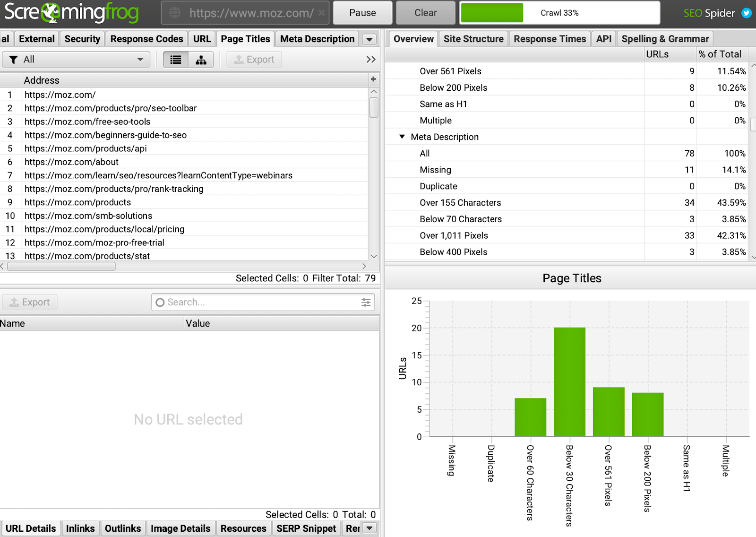Pause the crawl
756x537 pixels.
coord(362,13)
